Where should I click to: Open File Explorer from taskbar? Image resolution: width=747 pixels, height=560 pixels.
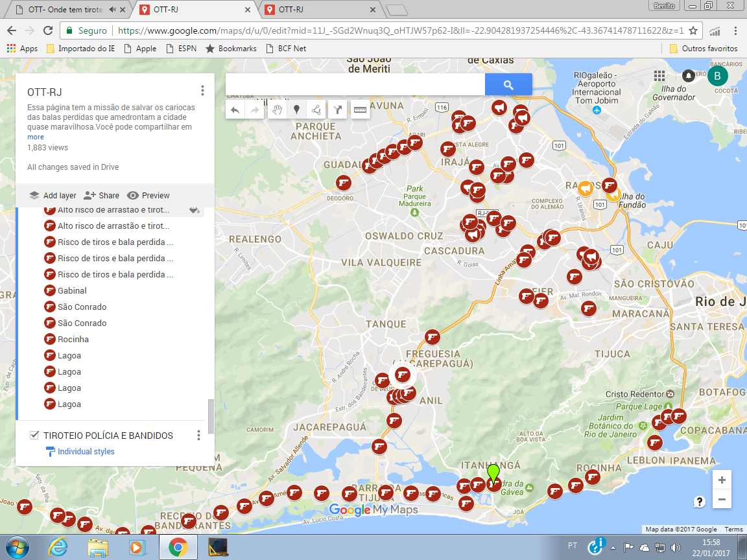coord(98,548)
